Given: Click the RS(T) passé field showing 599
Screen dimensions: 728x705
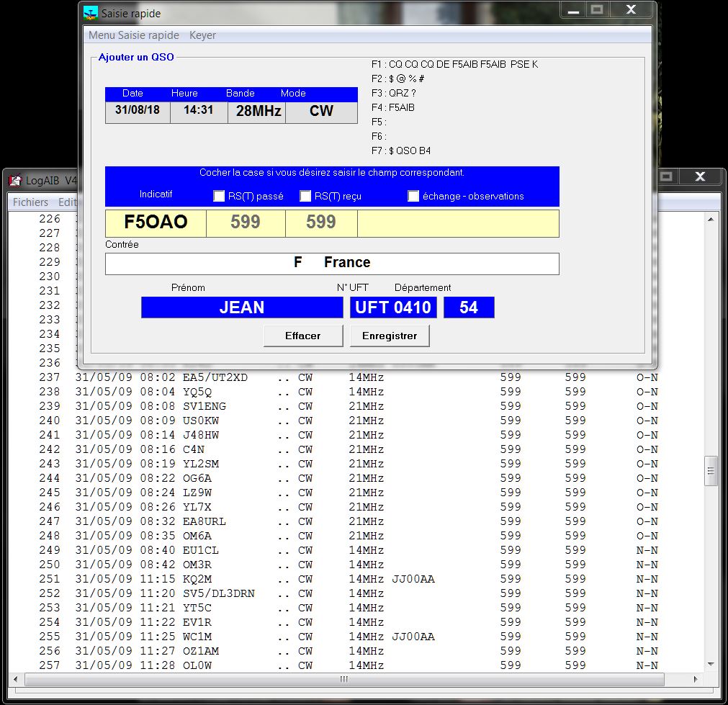Looking at the screenshot, I should pyautogui.click(x=246, y=223).
